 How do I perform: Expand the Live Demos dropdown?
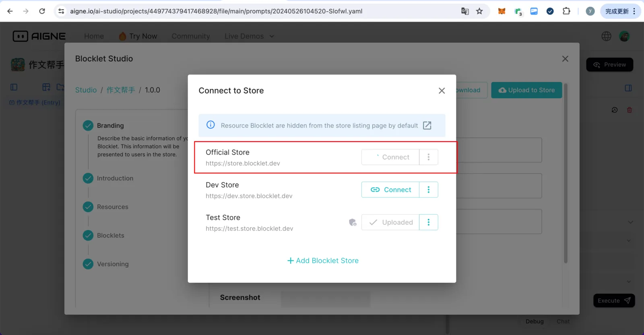[249, 36]
